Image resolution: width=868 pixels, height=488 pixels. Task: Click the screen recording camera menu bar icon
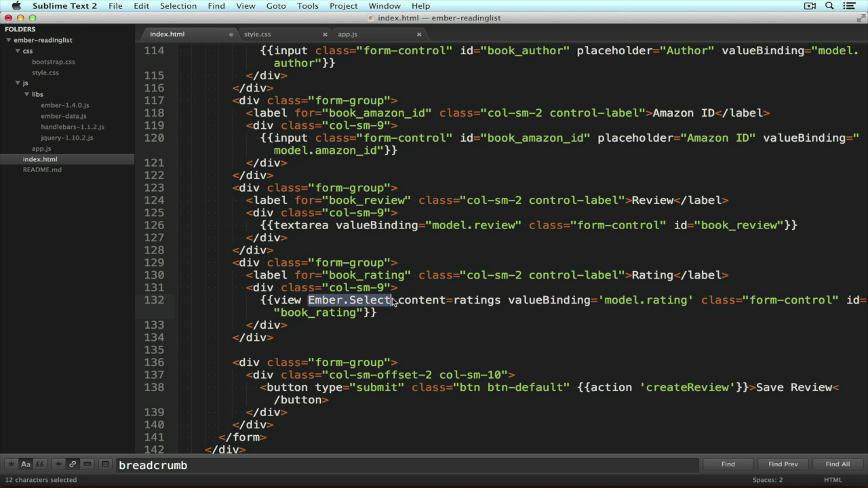coord(810,6)
